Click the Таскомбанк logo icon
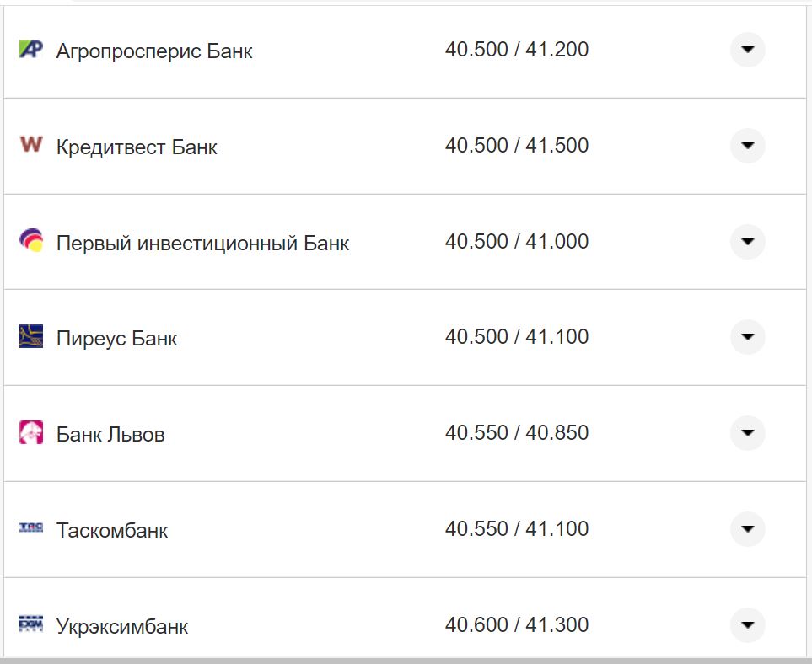Viewport: 812px width, 664px height. [x=30, y=529]
